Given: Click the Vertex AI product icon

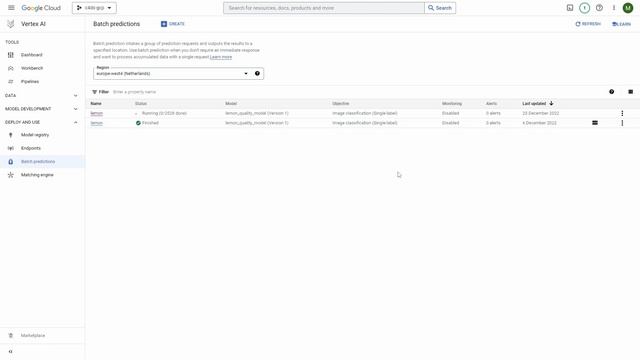Looking at the screenshot, I should [11, 24].
